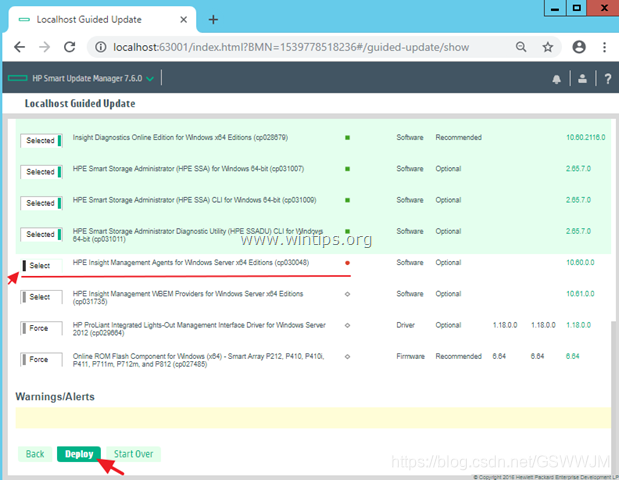Image resolution: width=619 pixels, height=480 pixels.
Task: Open the help question mark icon
Action: click(x=608, y=79)
